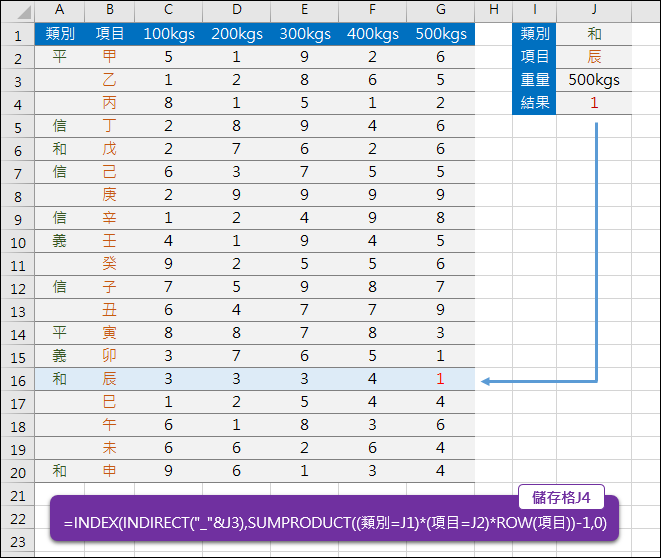Click item 丑 in column B
This screenshot has height=558, width=661.
tap(110, 310)
